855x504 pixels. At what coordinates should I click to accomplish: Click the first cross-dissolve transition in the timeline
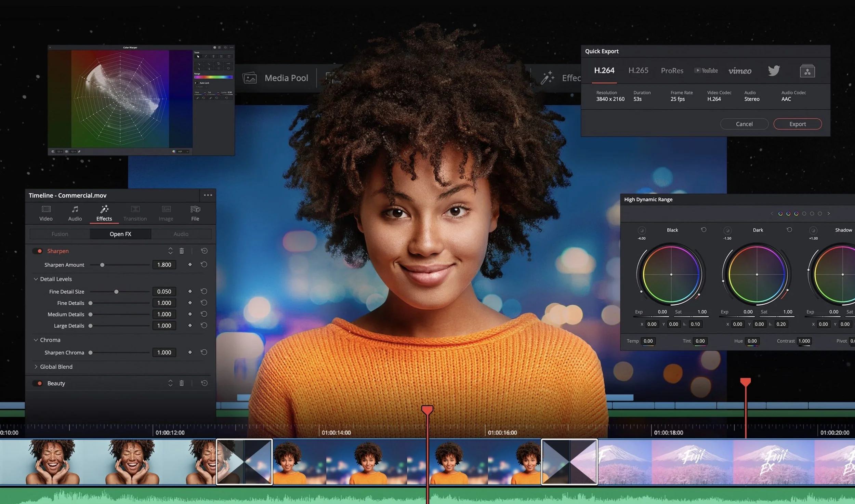(x=244, y=462)
